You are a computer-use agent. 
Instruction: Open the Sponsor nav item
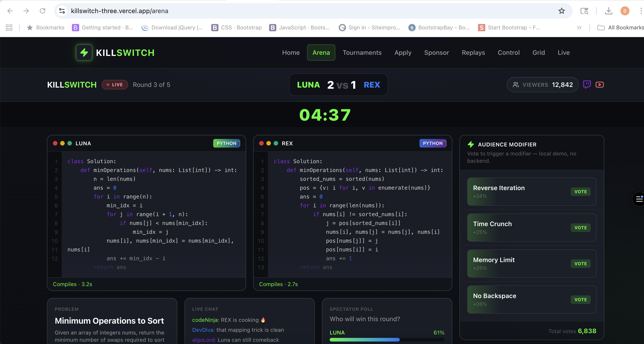click(436, 53)
